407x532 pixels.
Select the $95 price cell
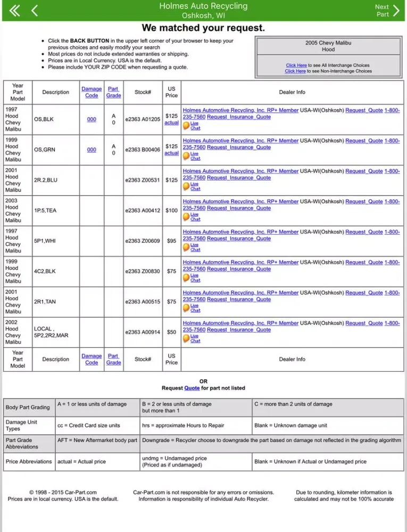click(172, 240)
